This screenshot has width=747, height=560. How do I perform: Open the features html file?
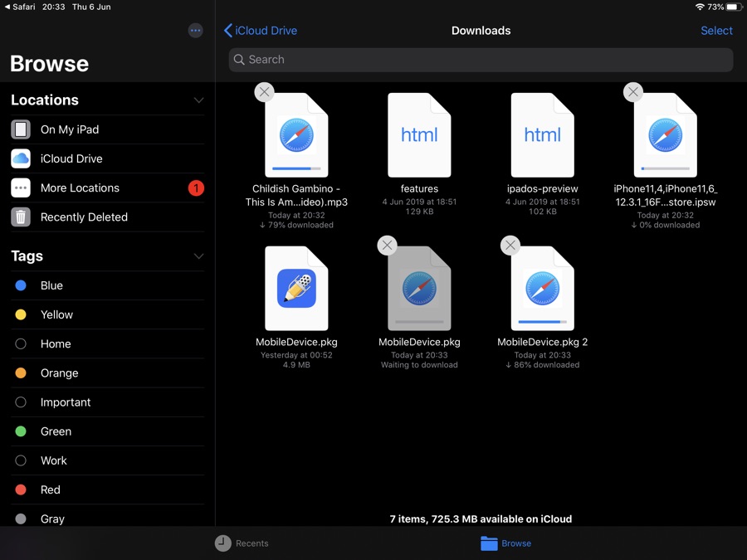pyautogui.click(x=419, y=134)
